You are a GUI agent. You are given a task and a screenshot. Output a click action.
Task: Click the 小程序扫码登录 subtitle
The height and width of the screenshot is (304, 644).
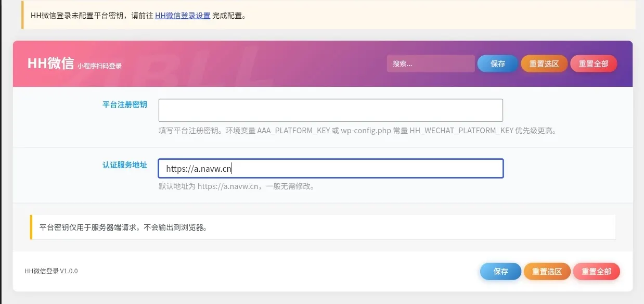pyautogui.click(x=99, y=66)
